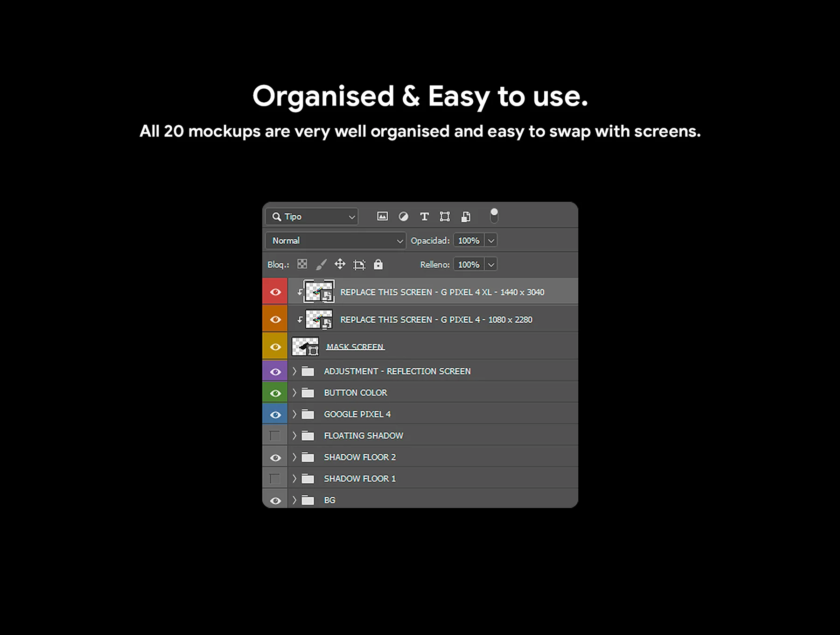Click the SHADOW FLOOR 1 folder icon
Viewport: 840px width, 635px height.
pos(308,479)
